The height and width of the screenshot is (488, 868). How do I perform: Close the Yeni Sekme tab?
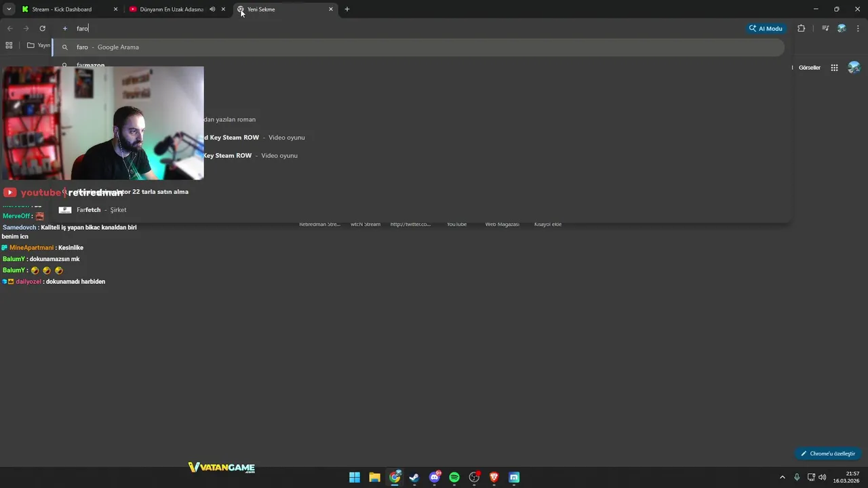click(331, 9)
